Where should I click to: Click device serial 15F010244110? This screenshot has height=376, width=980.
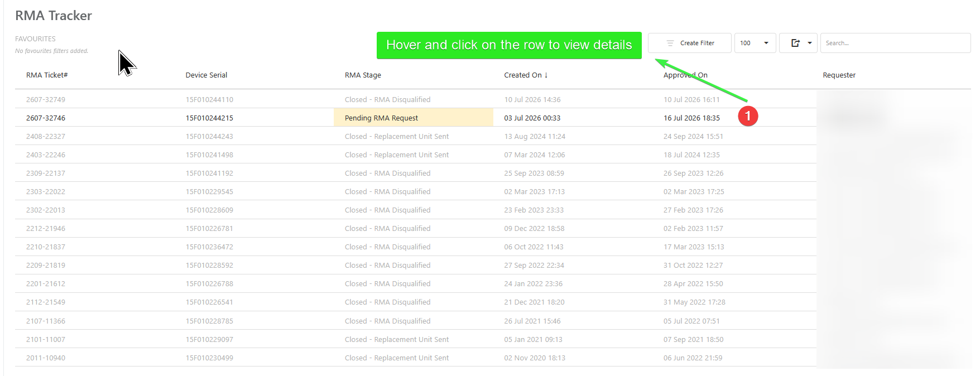[209, 99]
